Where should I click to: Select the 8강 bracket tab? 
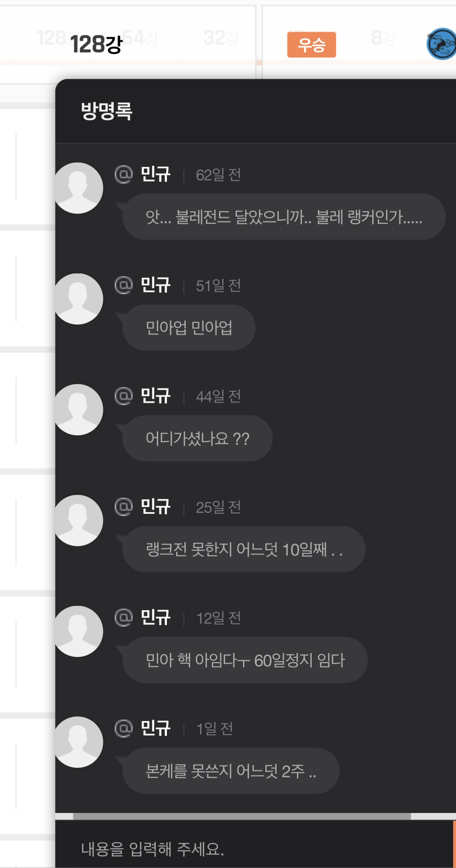[383, 38]
